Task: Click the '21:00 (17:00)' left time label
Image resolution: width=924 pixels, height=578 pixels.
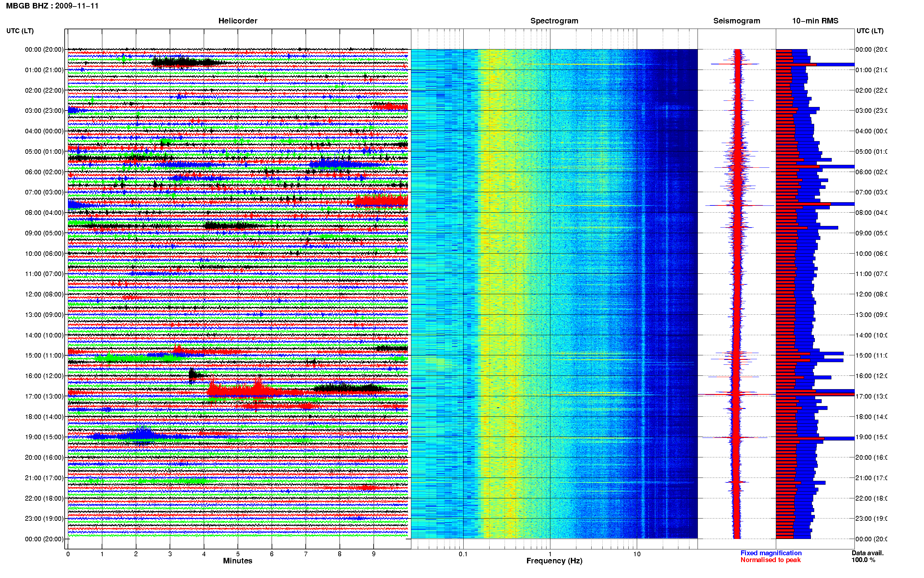Action: click(x=44, y=478)
